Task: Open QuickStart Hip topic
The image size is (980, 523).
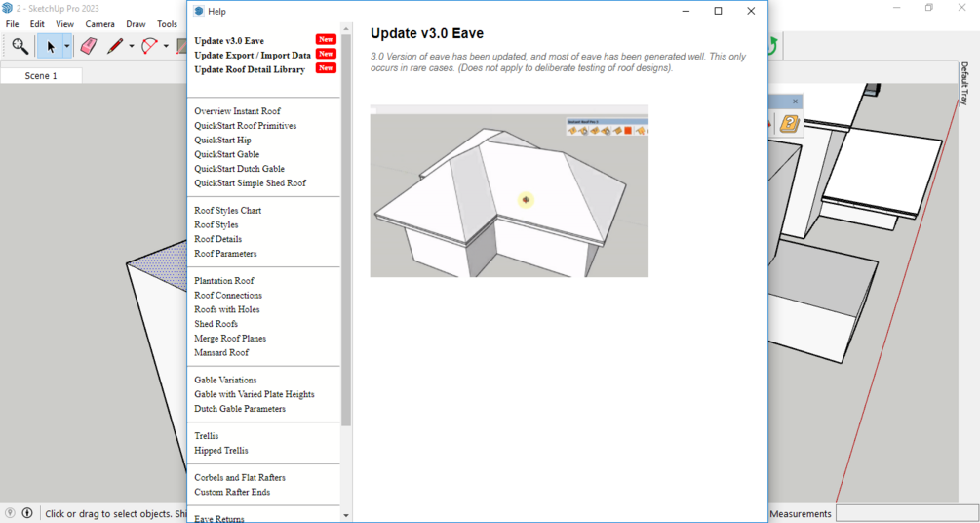Action: 222,141
